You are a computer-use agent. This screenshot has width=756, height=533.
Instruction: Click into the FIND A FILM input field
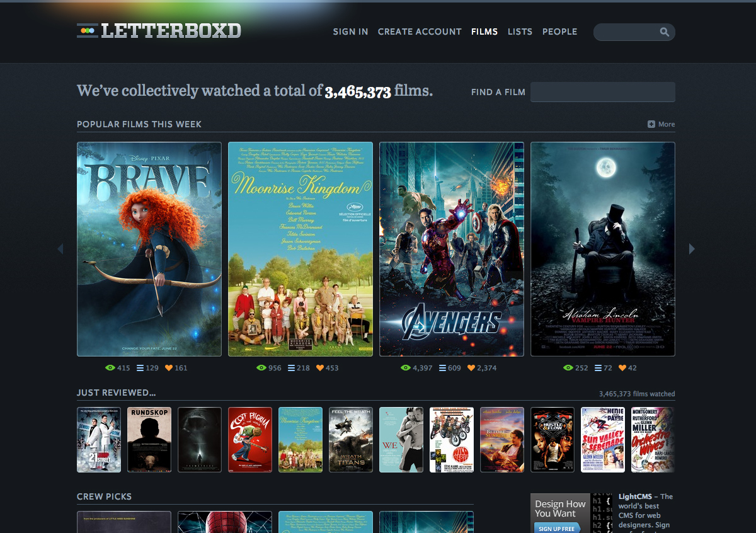coord(603,91)
